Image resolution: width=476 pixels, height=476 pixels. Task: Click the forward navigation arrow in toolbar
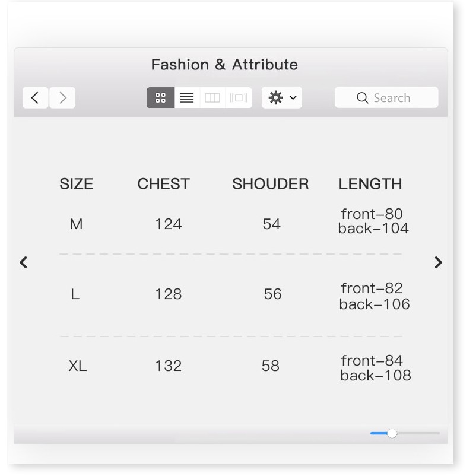(x=62, y=98)
